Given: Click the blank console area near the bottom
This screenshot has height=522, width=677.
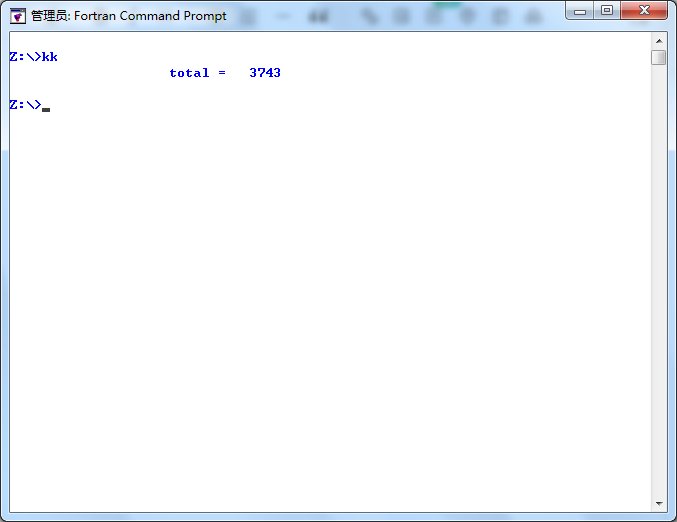Looking at the screenshot, I should [330, 470].
